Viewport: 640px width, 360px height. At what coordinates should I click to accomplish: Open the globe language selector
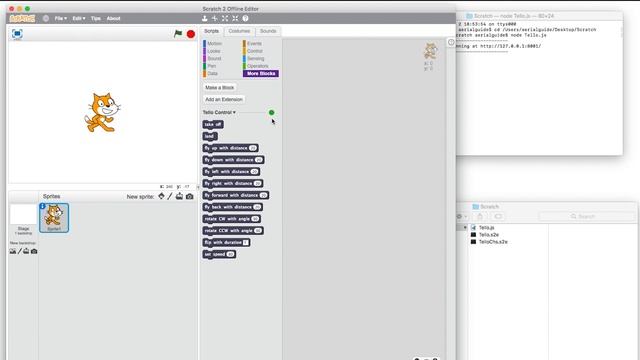click(x=46, y=18)
